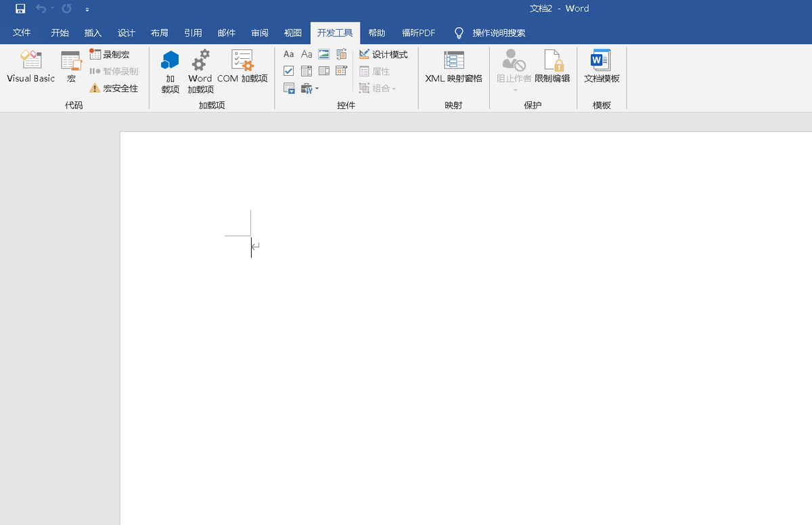Open XML 映射窗格 pane

click(453, 66)
